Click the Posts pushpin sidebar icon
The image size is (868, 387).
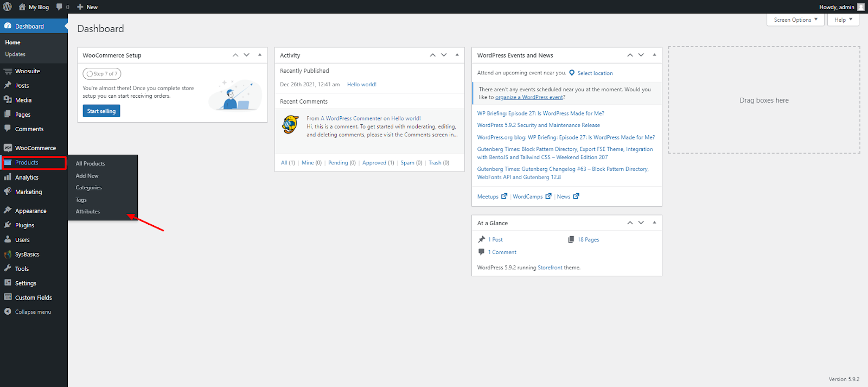8,85
